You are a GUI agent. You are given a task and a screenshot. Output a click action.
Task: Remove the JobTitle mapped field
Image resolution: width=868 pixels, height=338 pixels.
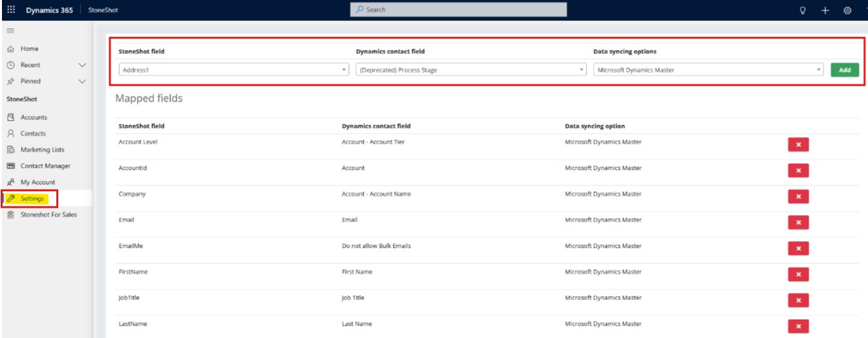(x=798, y=300)
